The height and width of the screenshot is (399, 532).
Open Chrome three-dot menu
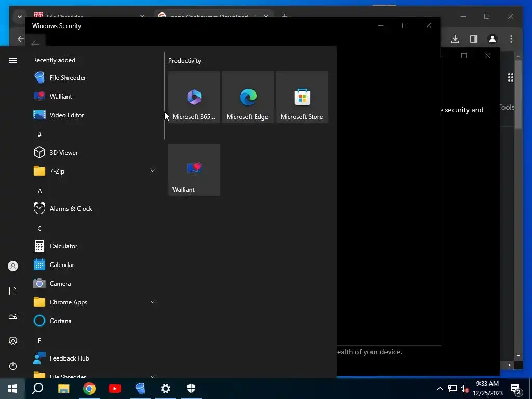pyautogui.click(x=511, y=39)
